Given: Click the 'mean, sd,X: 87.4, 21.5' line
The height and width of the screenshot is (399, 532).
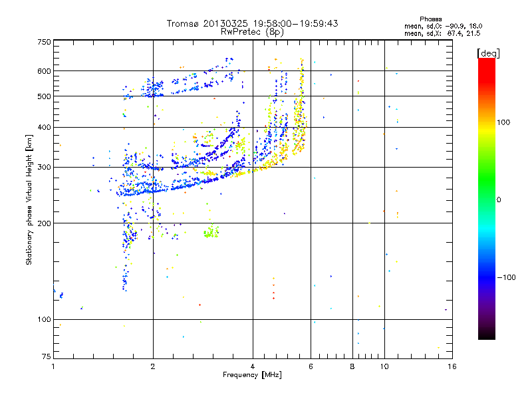Looking at the screenshot, I should pos(442,33).
